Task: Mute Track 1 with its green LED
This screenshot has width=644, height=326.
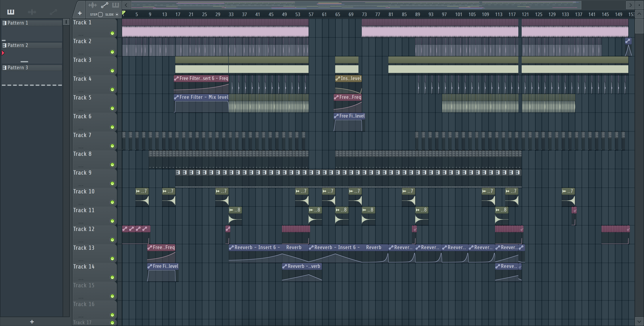Action: [112, 33]
